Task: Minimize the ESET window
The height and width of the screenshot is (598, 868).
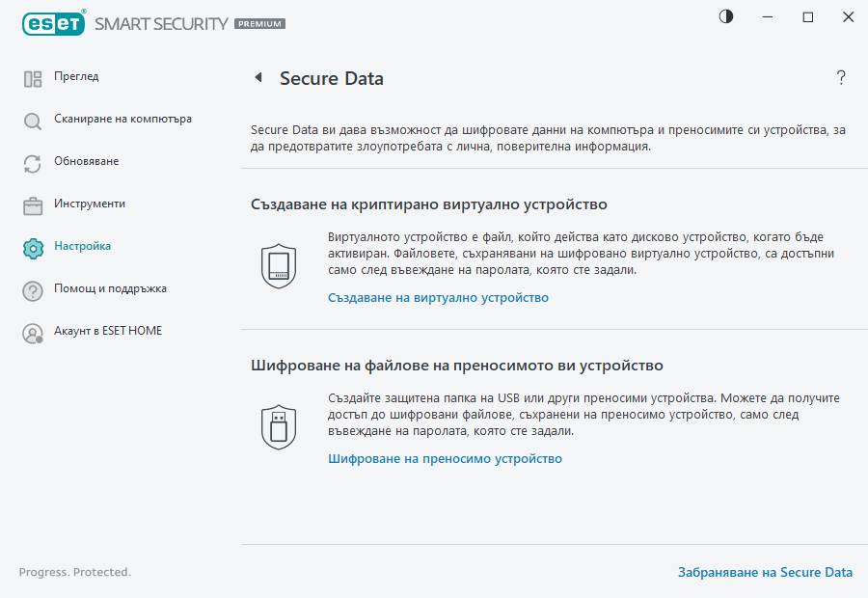Action: [767, 16]
